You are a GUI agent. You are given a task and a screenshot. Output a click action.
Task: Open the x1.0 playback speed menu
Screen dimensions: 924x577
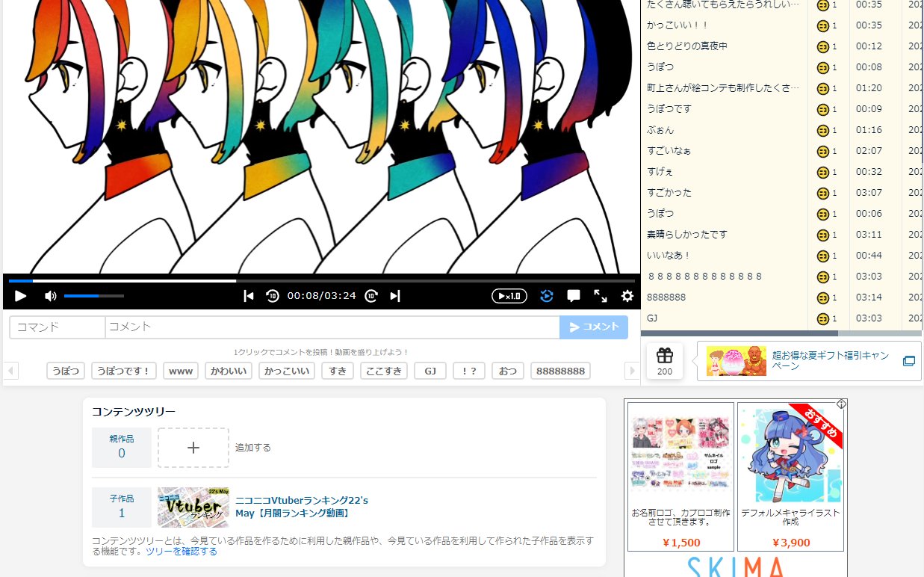(x=509, y=296)
